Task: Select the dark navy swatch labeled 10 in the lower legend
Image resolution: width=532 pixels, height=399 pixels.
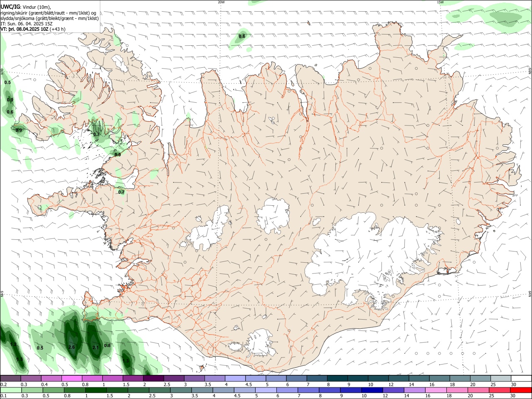Action: 372,390
